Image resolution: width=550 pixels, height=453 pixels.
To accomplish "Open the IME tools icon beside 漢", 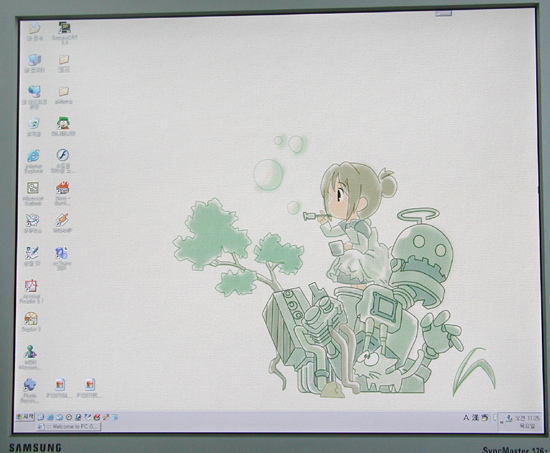I will tap(485, 418).
